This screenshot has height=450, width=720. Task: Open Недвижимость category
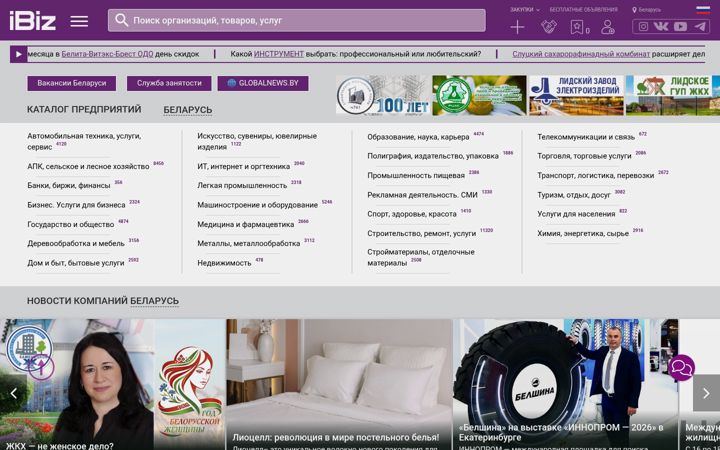224,263
